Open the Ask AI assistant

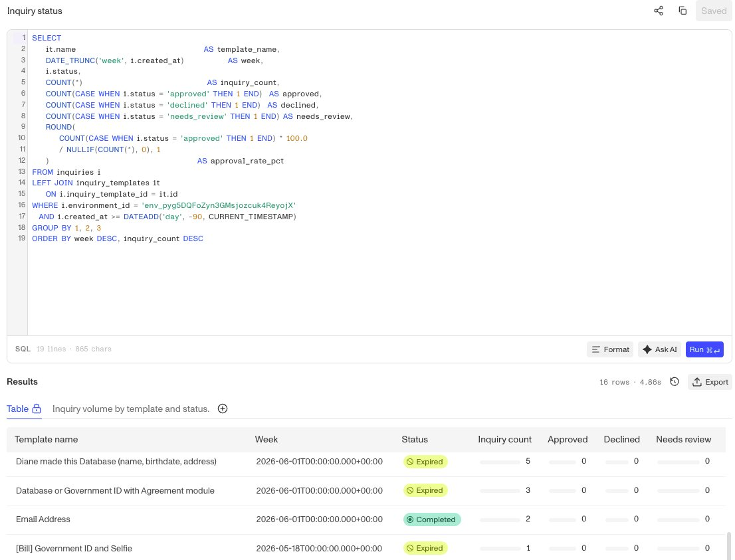[x=659, y=349]
